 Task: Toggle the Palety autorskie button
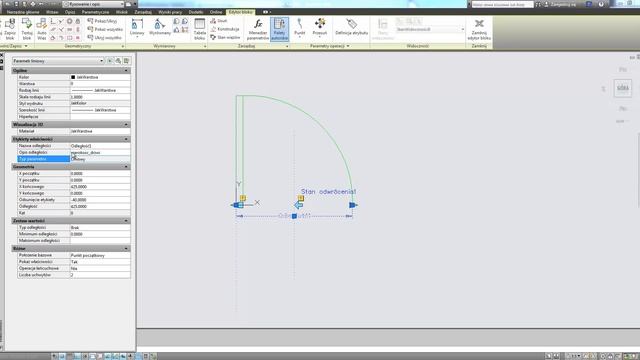point(280,29)
